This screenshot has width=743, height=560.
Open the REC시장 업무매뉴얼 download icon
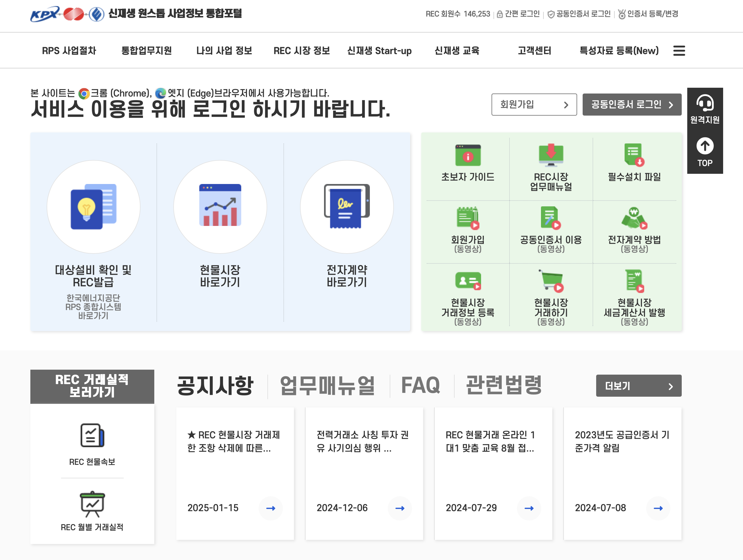(551, 155)
